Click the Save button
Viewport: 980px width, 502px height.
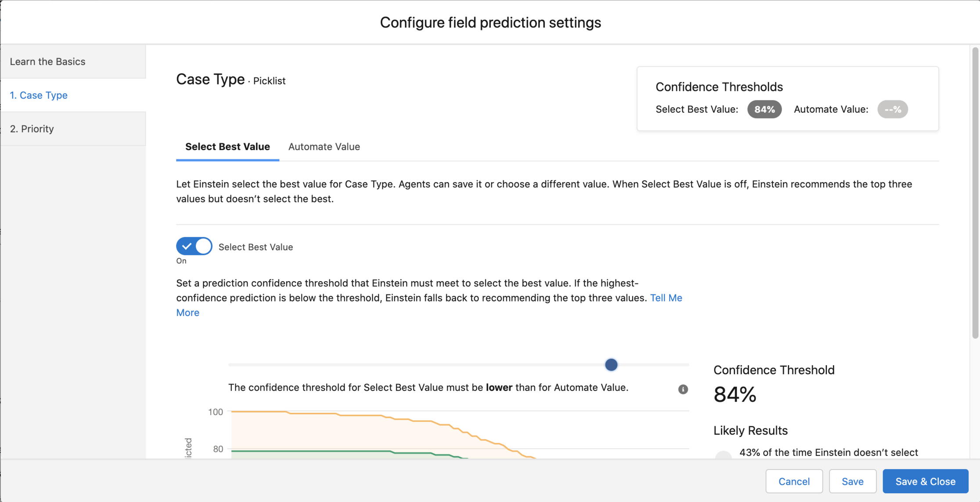coord(852,481)
